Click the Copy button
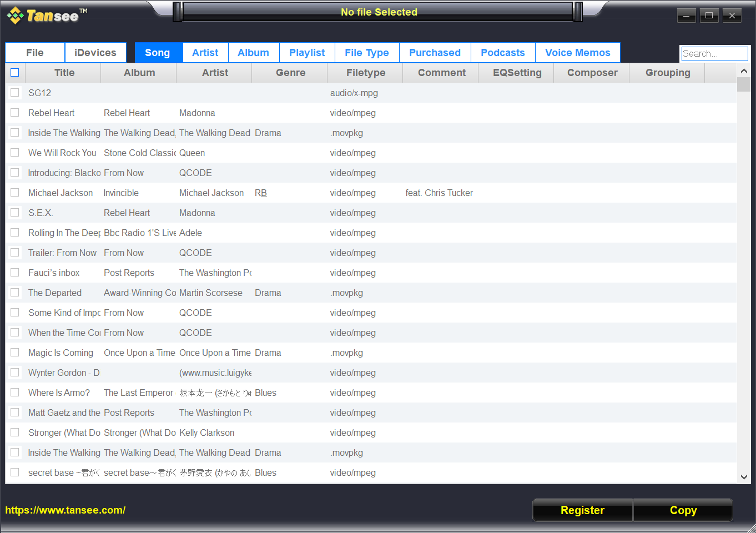 point(683,510)
